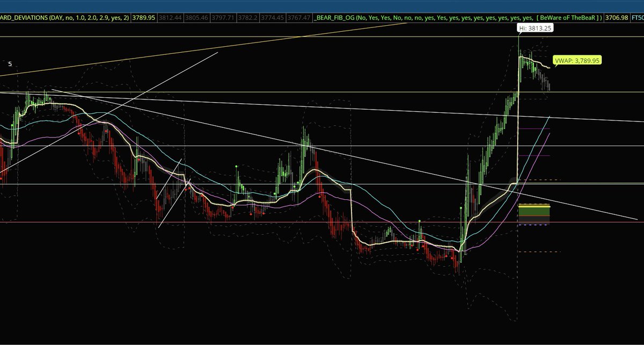Click the _BEAR_FIB_OG study label
The height and width of the screenshot is (345, 644).
click(x=458, y=18)
